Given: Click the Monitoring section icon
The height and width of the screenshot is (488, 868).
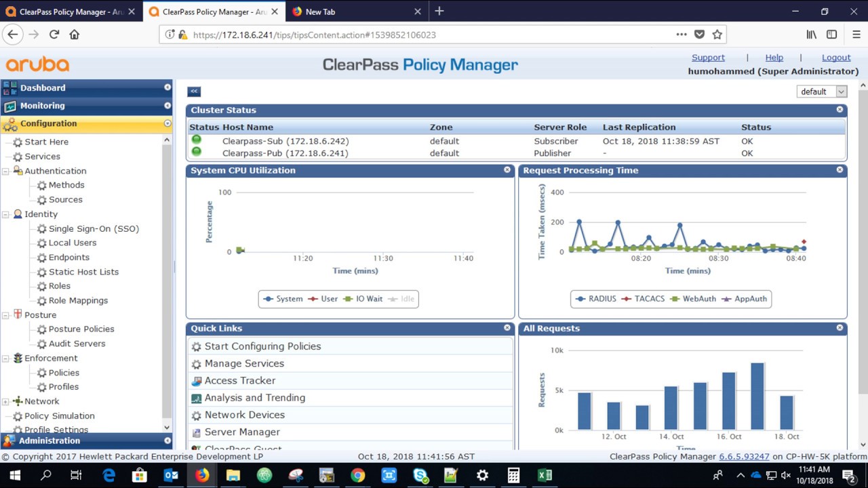Looking at the screenshot, I should tap(9, 106).
